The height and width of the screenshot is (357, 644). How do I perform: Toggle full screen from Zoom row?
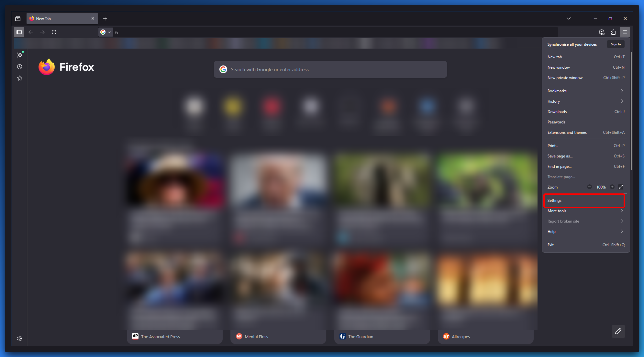pos(621,187)
